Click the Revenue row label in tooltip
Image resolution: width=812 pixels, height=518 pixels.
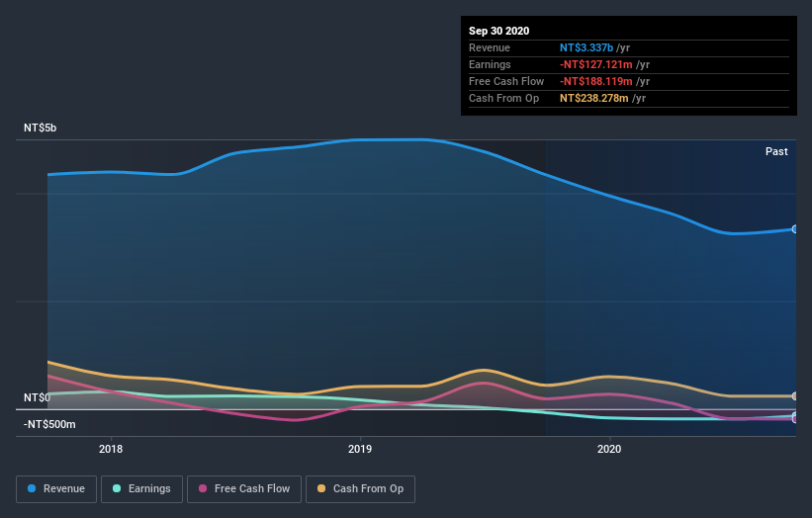(x=490, y=47)
